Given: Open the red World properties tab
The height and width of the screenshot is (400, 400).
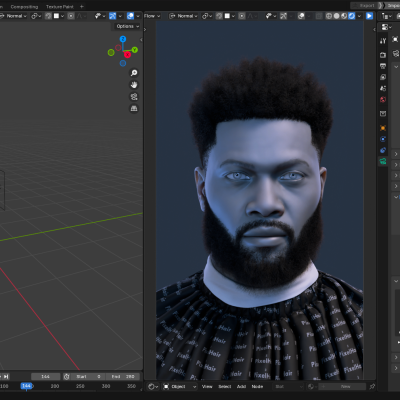Looking at the screenshot, I should point(383,100).
